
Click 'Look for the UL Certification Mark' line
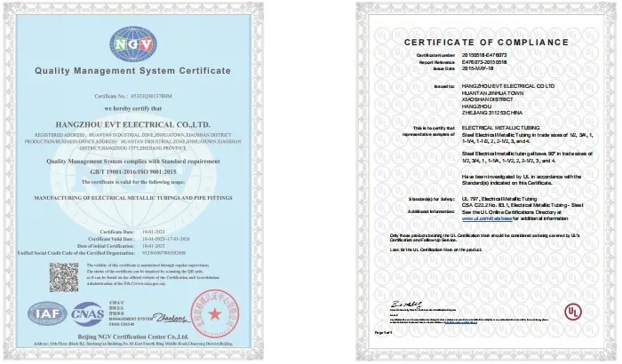click(x=435, y=249)
